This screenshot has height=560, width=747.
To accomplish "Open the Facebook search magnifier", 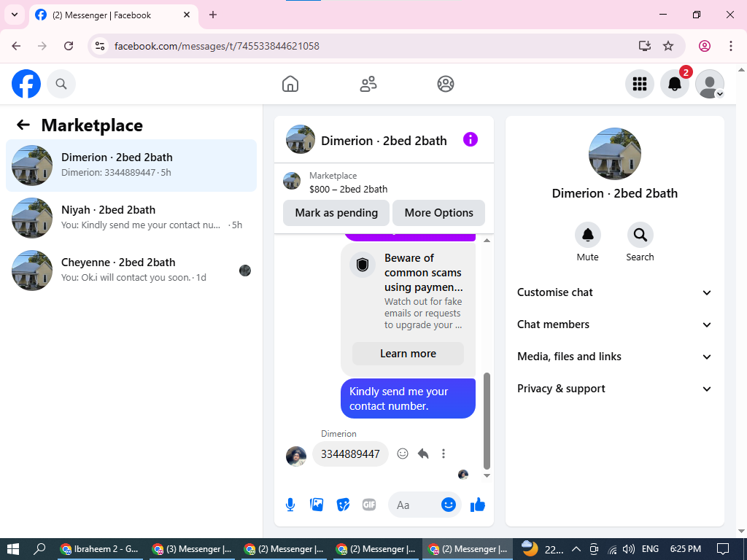I will click(x=61, y=84).
